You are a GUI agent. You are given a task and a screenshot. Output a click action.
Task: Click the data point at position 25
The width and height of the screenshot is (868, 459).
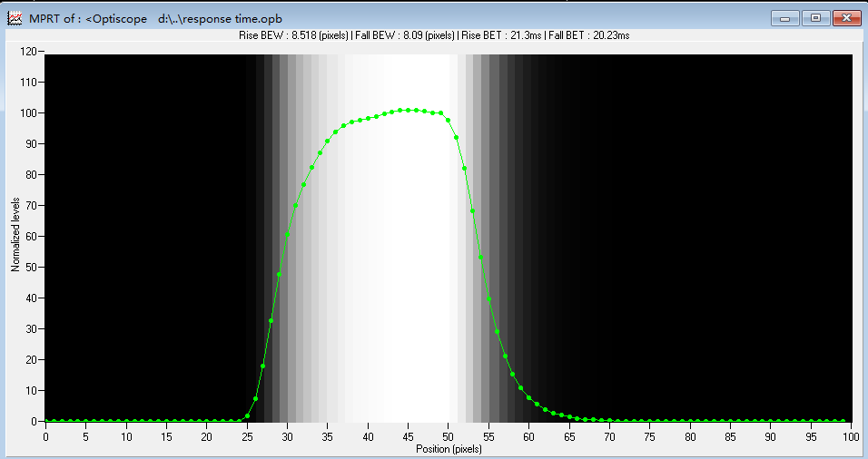coord(247,416)
